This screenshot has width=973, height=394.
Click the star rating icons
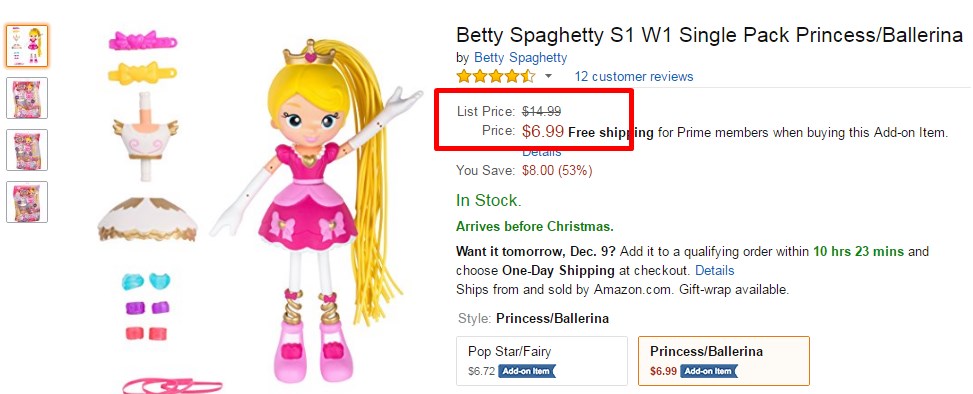(495, 76)
